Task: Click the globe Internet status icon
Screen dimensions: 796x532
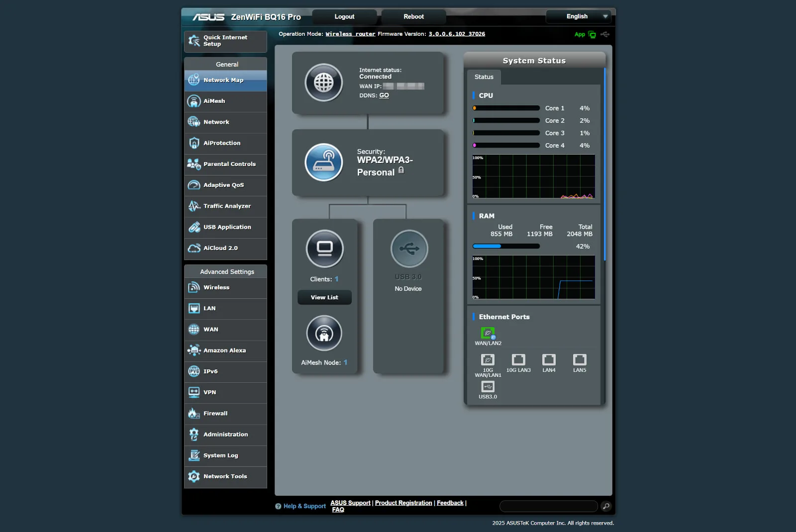Action: point(324,83)
